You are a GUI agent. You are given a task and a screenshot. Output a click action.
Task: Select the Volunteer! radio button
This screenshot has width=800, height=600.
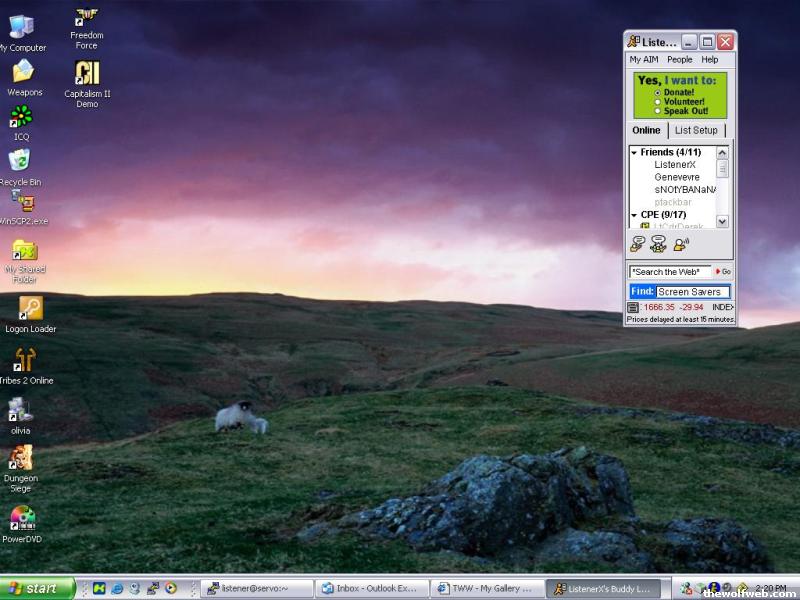pyautogui.click(x=657, y=102)
